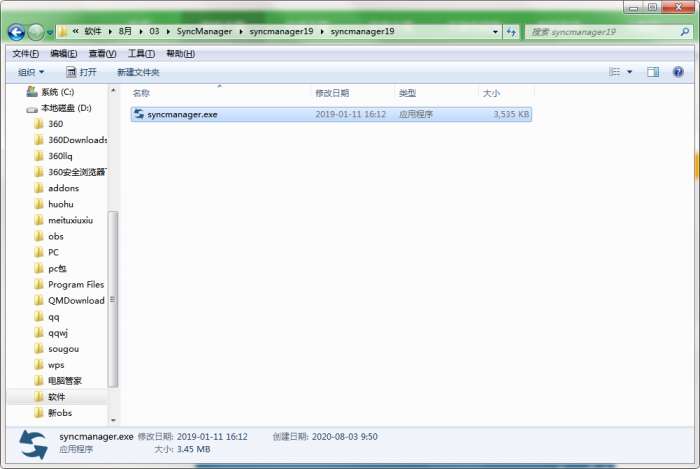Click the blue help question icon
The width and height of the screenshot is (700, 469).
point(678,72)
